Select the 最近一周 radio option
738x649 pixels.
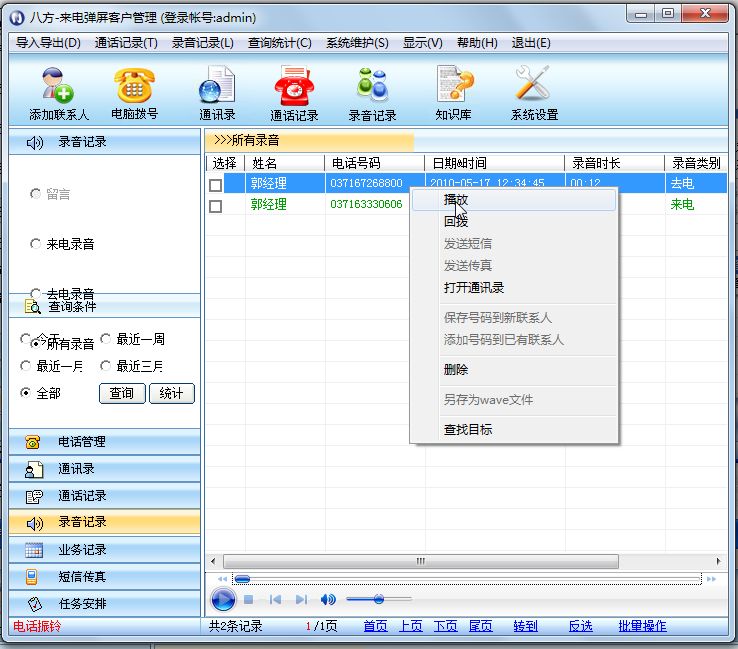click(107, 339)
